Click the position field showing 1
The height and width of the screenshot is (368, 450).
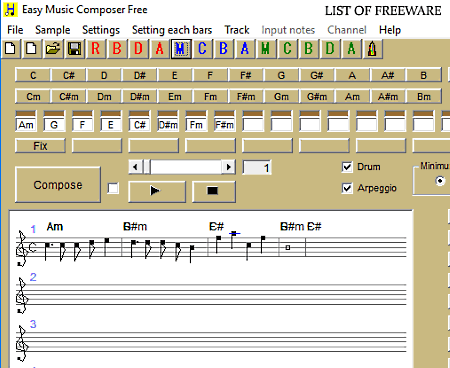(257, 167)
